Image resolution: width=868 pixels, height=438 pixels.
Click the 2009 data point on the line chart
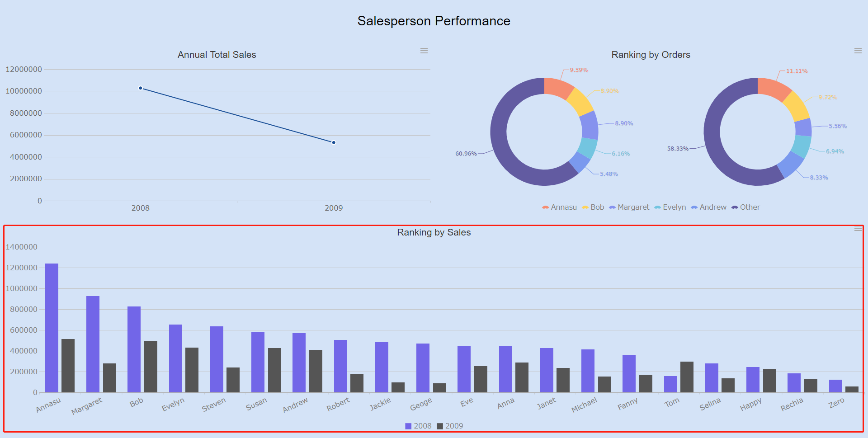333,142
